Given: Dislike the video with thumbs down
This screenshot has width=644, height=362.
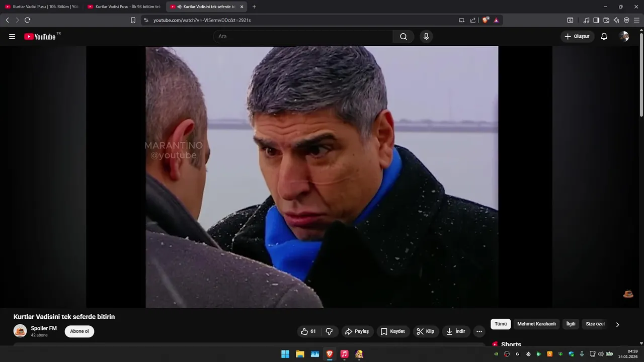Looking at the screenshot, I should point(329,331).
